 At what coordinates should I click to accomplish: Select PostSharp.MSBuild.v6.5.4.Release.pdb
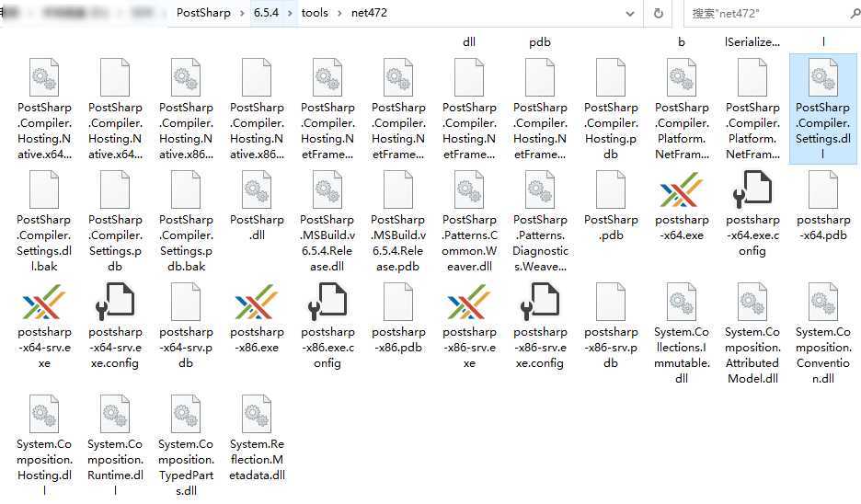(398, 222)
